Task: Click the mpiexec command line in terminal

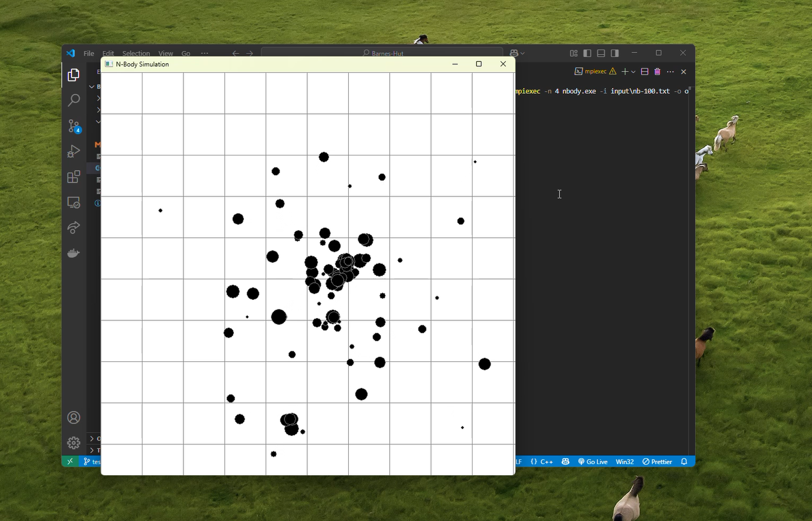Action: (602, 91)
